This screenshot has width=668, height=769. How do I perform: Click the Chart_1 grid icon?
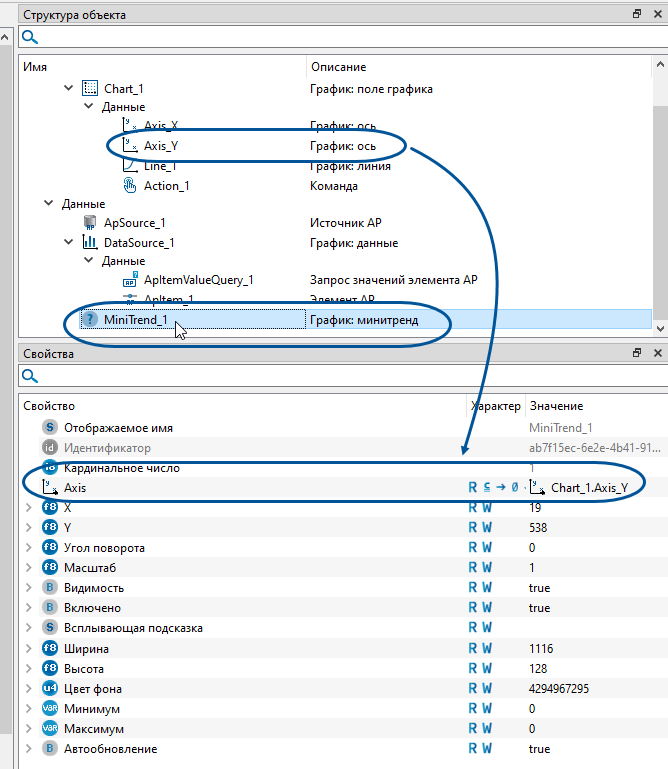coord(89,88)
